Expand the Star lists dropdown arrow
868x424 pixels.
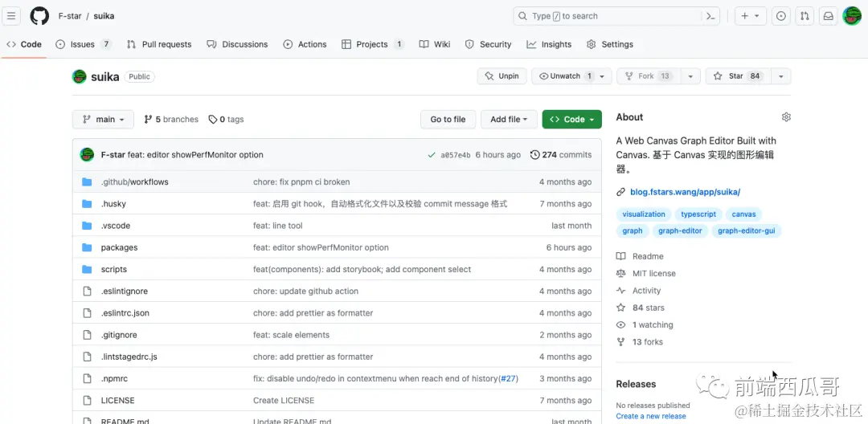(x=780, y=76)
